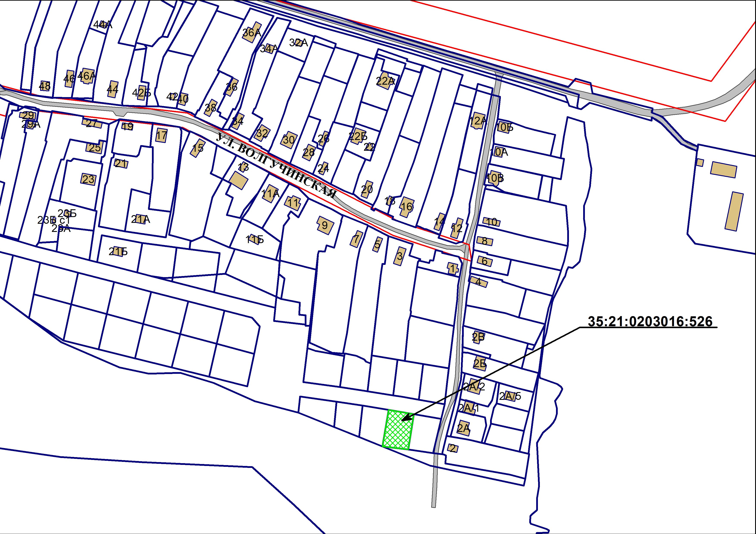Click house label 21Б
This screenshot has width=756, height=534.
(x=118, y=252)
